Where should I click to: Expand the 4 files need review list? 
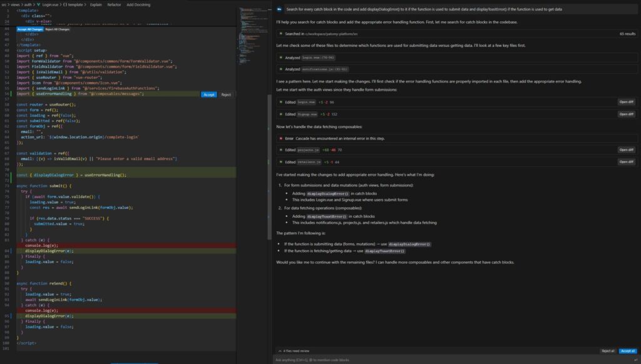(294, 351)
